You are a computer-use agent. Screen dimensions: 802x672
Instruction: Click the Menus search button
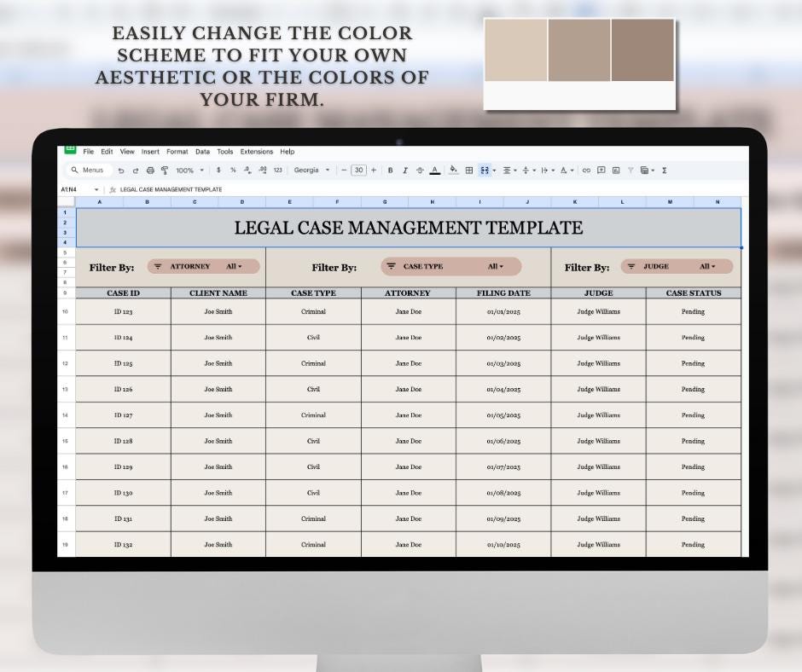pos(89,170)
